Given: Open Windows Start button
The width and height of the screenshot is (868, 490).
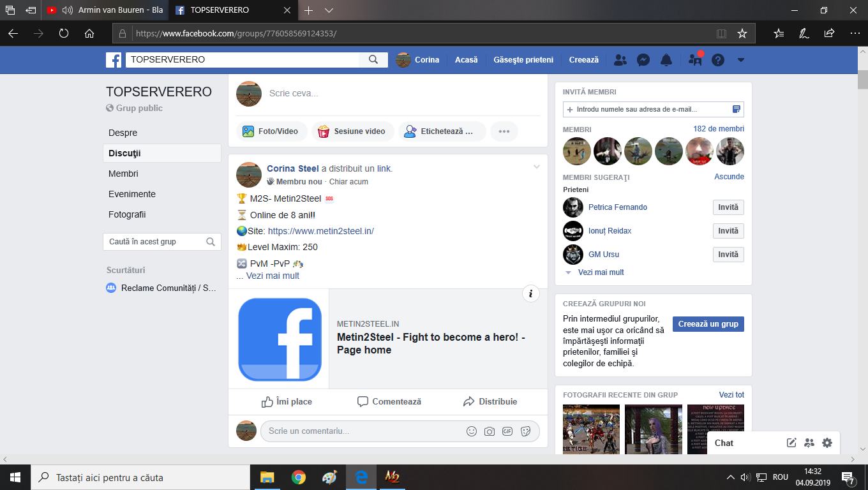Looking at the screenshot, I should 15,477.
